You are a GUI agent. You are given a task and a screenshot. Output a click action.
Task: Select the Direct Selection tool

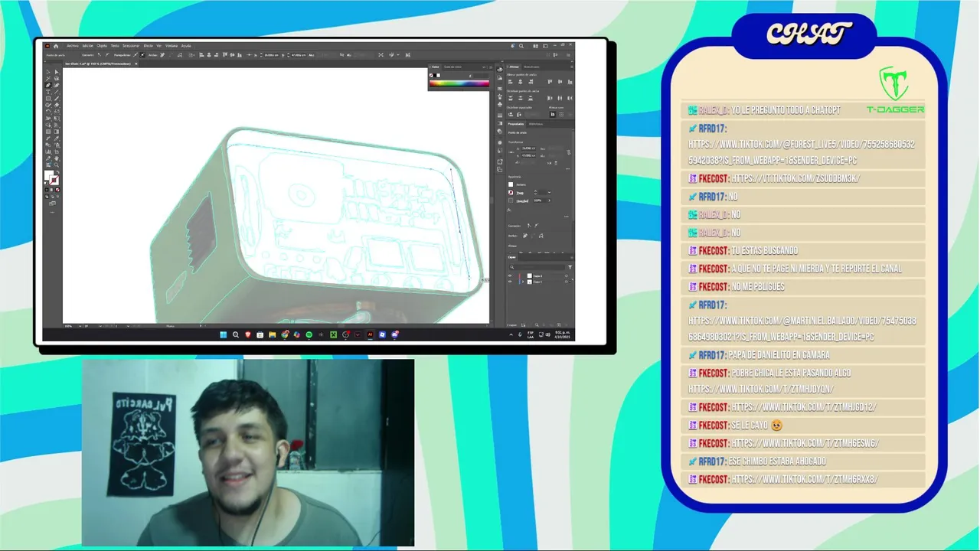tap(56, 72)
